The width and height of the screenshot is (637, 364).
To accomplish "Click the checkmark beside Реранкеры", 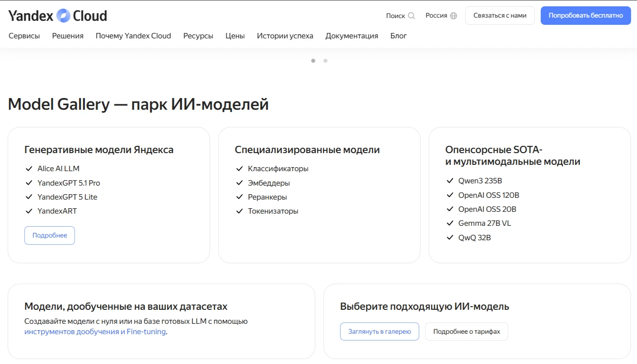I will click(239, 197).
